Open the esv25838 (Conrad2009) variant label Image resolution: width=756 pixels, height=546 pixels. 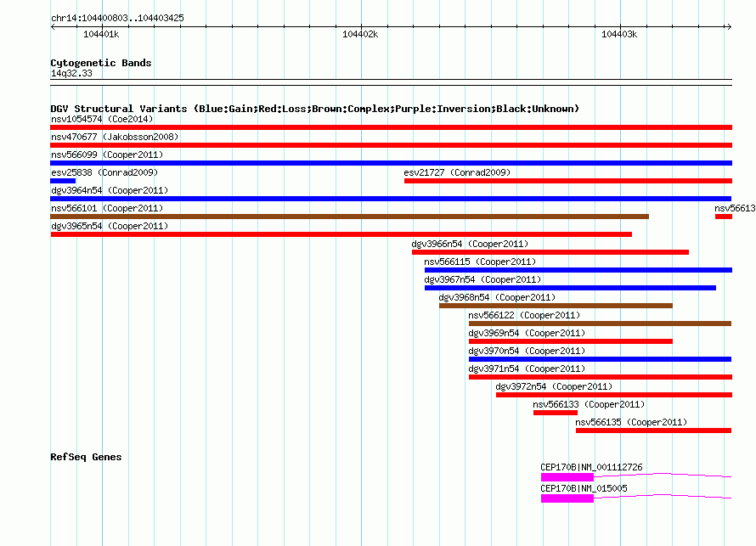[x=104, y=172]
